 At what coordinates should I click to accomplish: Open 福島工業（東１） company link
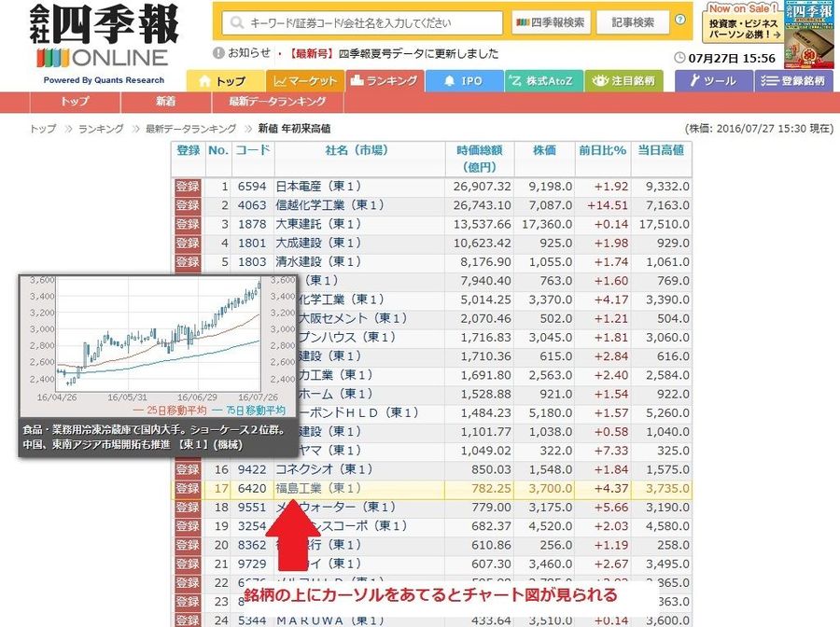(318, 488)
